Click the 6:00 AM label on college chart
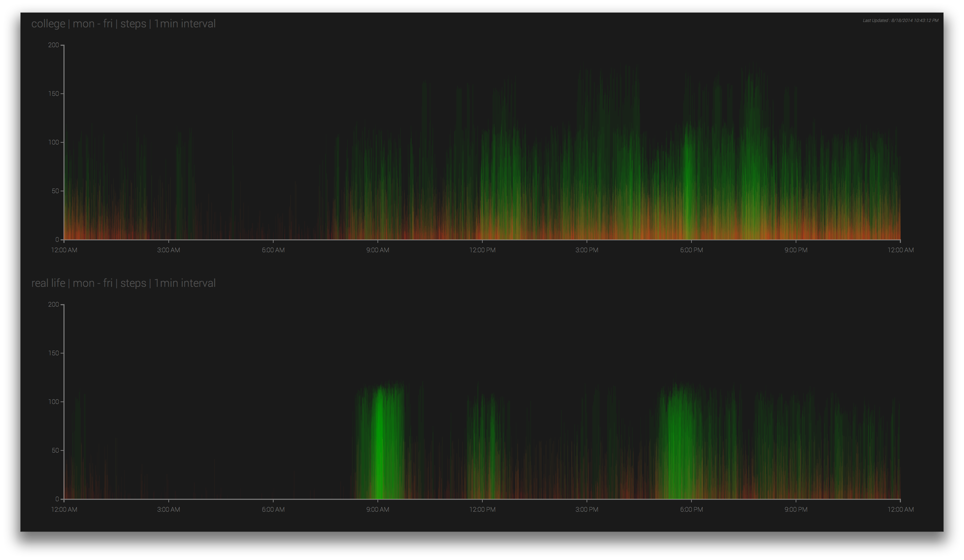This screenshot has height=560, width=964. pos(273,250)
